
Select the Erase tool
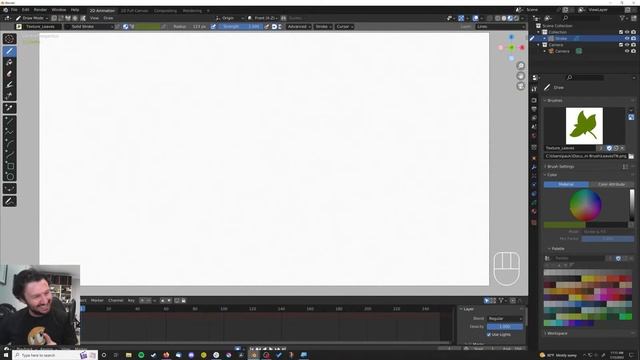click(x=9, y=74)
